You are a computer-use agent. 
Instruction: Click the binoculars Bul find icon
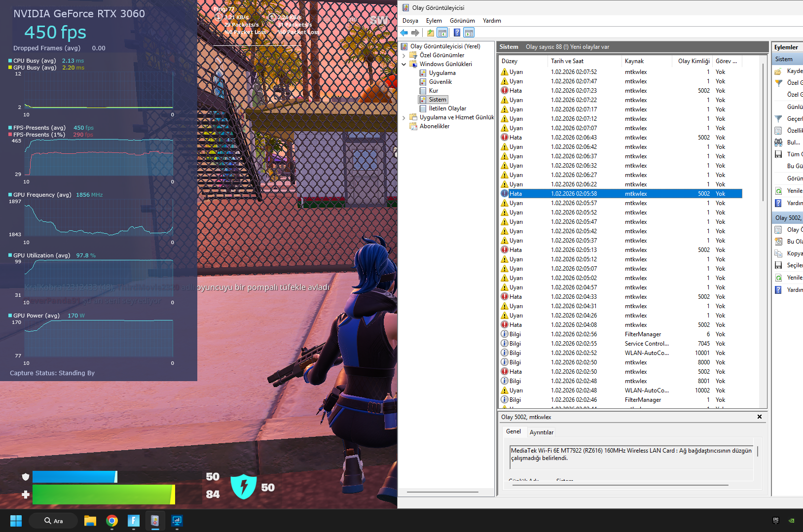778,142
